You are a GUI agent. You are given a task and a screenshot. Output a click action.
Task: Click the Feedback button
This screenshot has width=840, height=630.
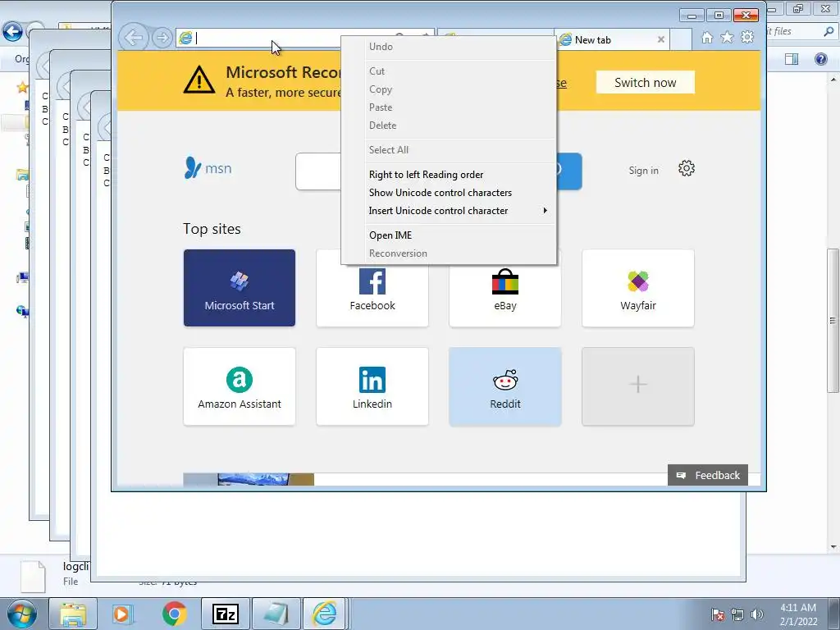pyautogui.click(x=708, y=475)
